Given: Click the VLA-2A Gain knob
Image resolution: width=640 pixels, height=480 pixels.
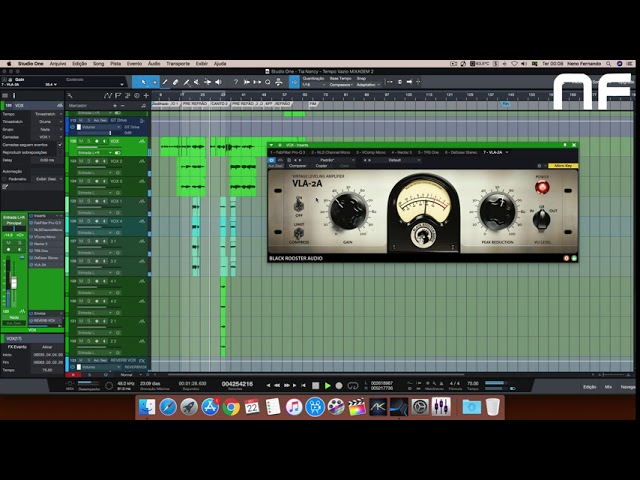Looking at the screenshot, I should click(348, 211).
